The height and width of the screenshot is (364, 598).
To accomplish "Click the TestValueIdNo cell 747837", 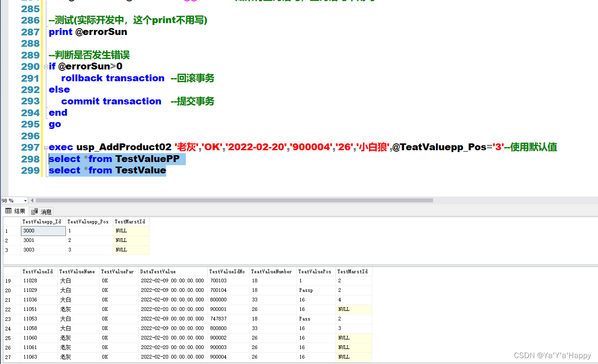I will [228, 319].
